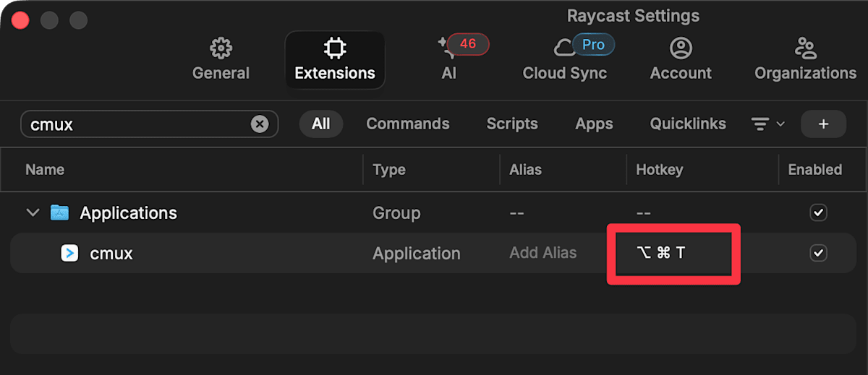
Task: Click the Organizations people icon
Action: pyautogui.click(x=805, y=48)
